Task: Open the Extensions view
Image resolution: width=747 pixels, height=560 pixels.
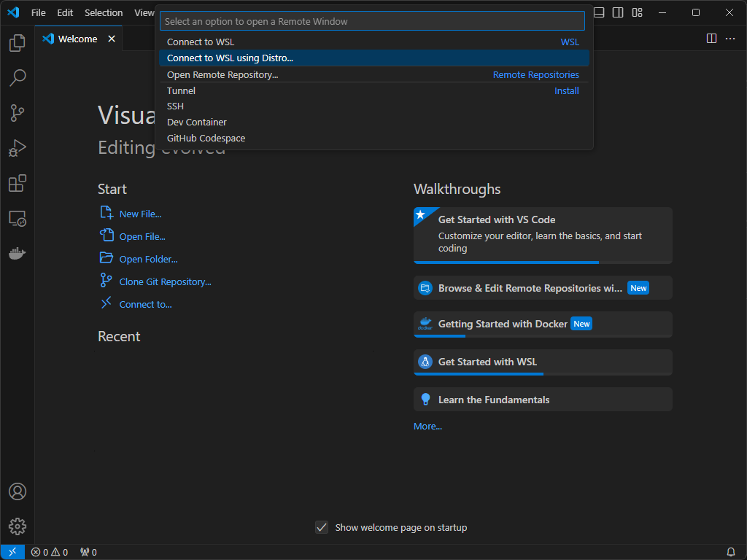Action: 18,183
